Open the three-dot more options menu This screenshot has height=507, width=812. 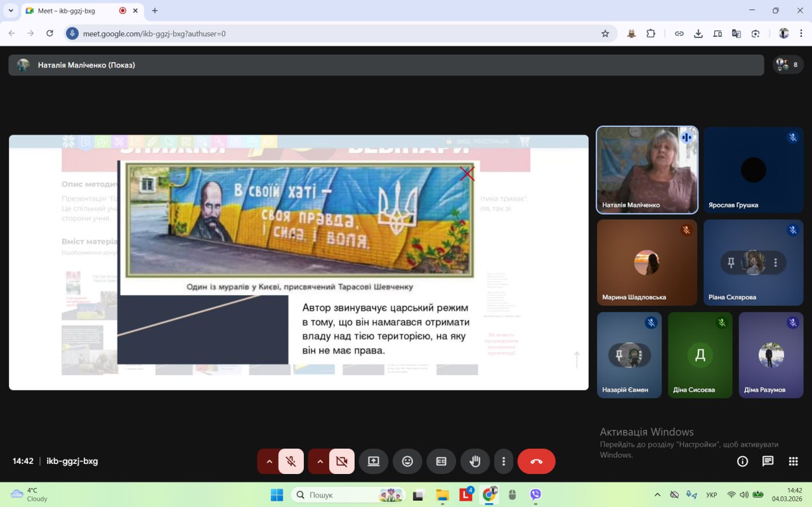coord(504,461)
